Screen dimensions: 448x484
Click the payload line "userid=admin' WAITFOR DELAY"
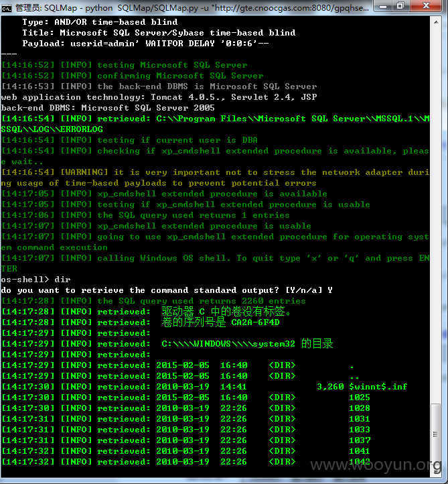click(x=146, y=43)
